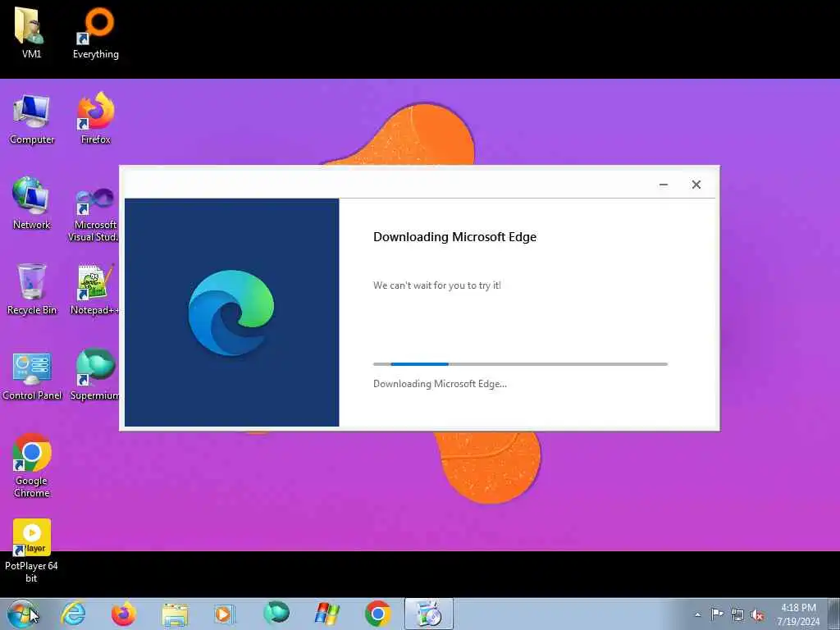Show hidden tray icons arrow
The height and width of the screenshot is (630, 840).
point(697,614)
